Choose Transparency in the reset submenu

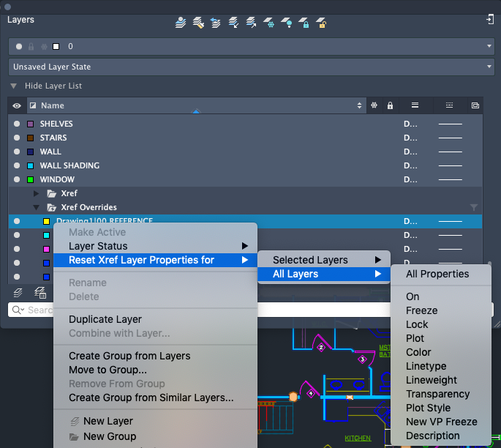pos(441,394)
